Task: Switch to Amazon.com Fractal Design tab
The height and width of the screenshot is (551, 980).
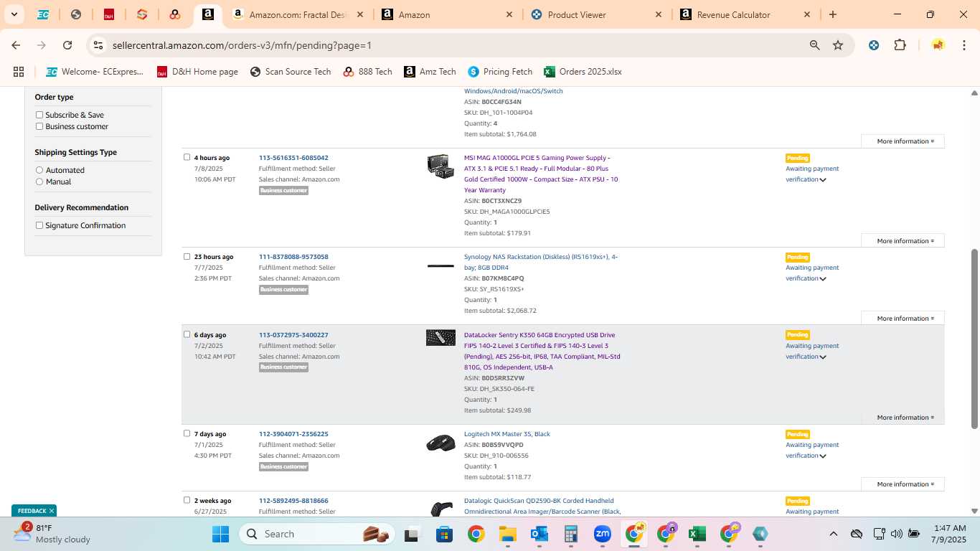Action: point(298,14)
